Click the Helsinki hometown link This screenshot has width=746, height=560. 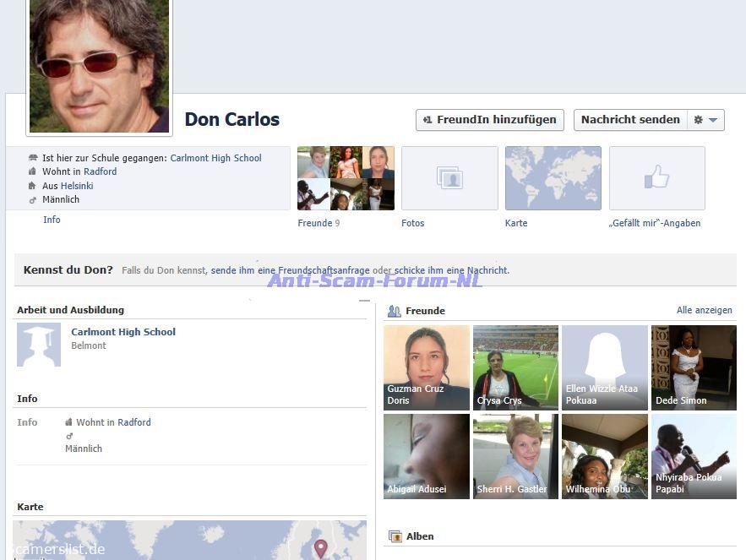77,186
